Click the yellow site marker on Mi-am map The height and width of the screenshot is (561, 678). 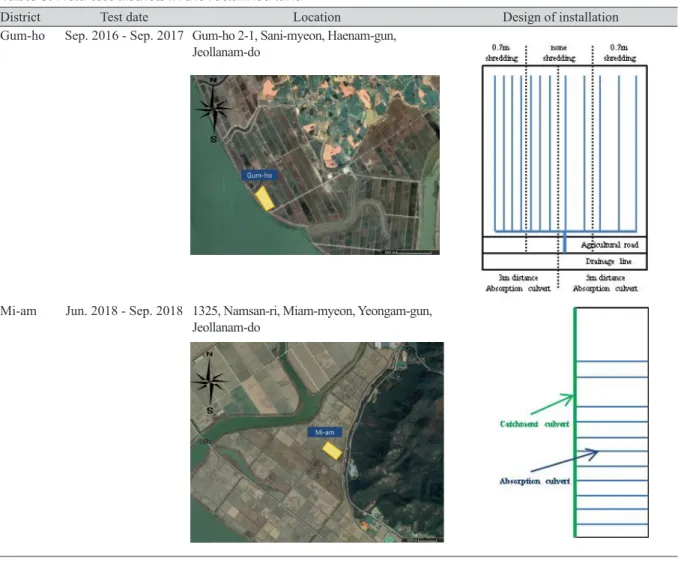(332, 450)
